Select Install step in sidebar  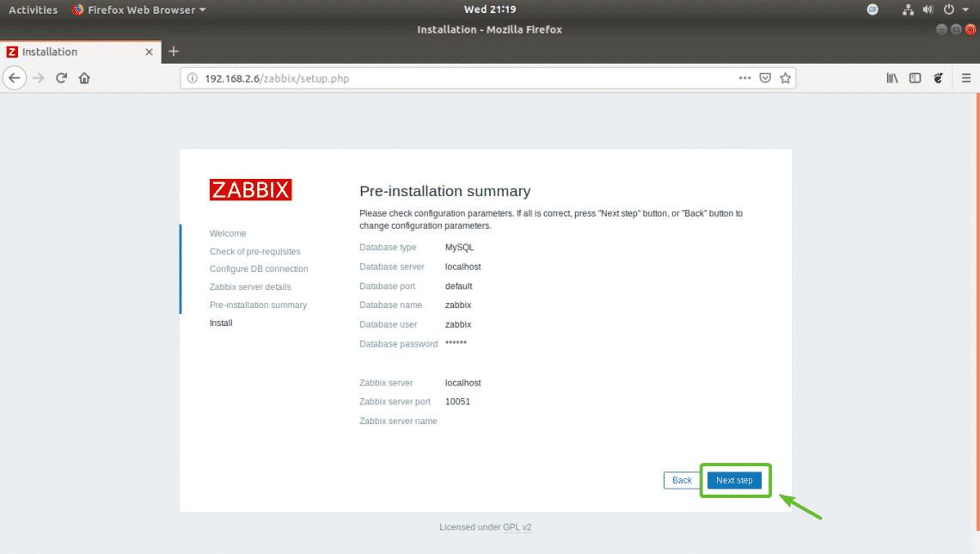pyautogui.click(x=221, y=323)
